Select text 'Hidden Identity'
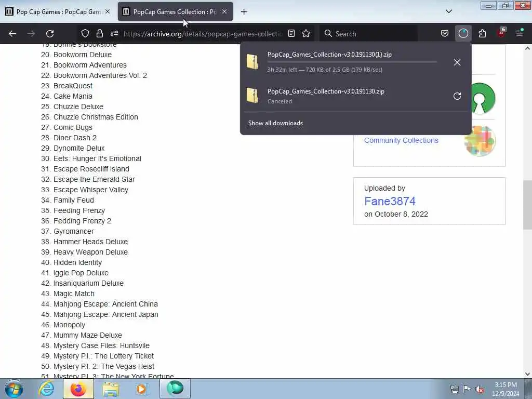The height and width of the screenshot is (399, 532). coord(77,262)
